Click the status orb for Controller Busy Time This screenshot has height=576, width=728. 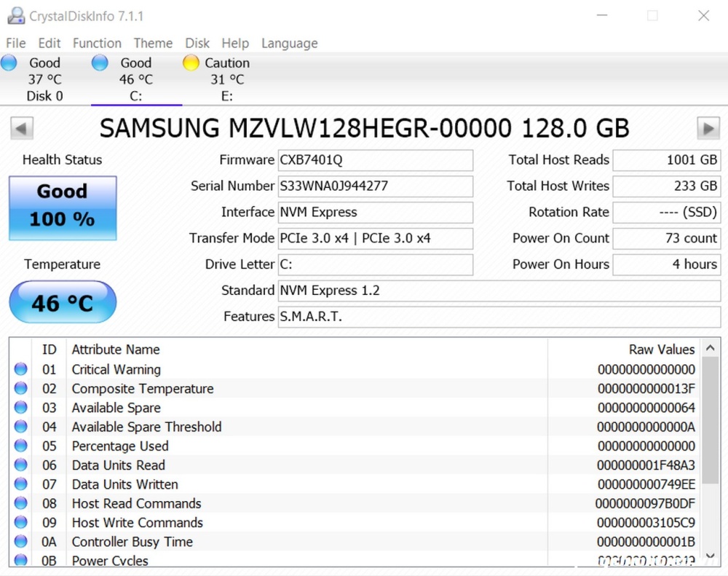coord(21,542)
